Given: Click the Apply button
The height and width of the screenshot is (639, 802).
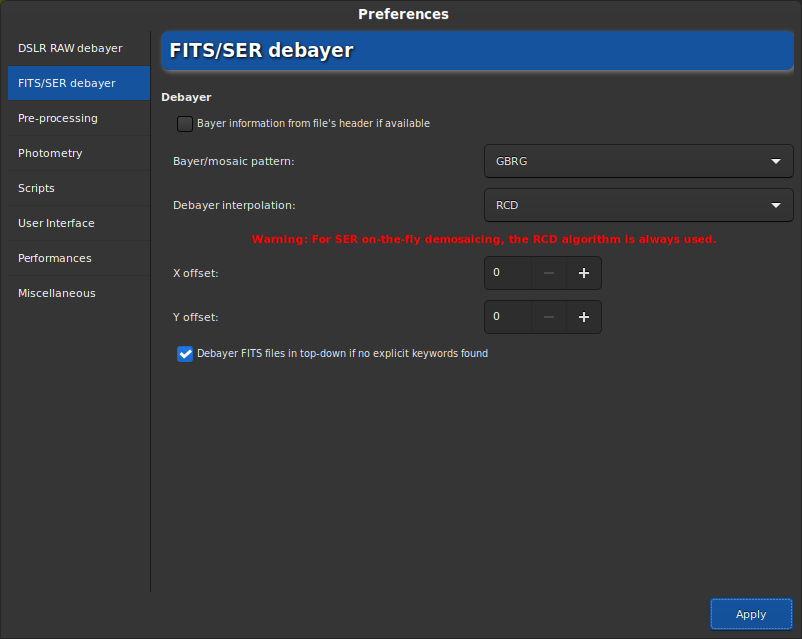Looking at the screenshot, I should [750, 614].
